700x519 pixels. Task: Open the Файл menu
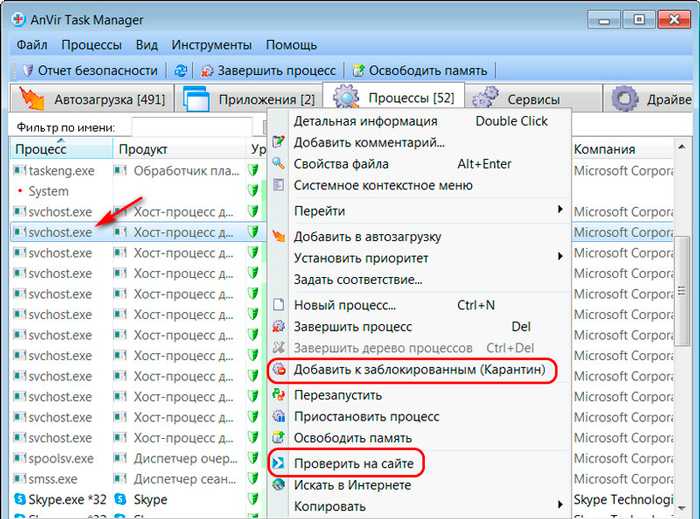click(32, 45)
